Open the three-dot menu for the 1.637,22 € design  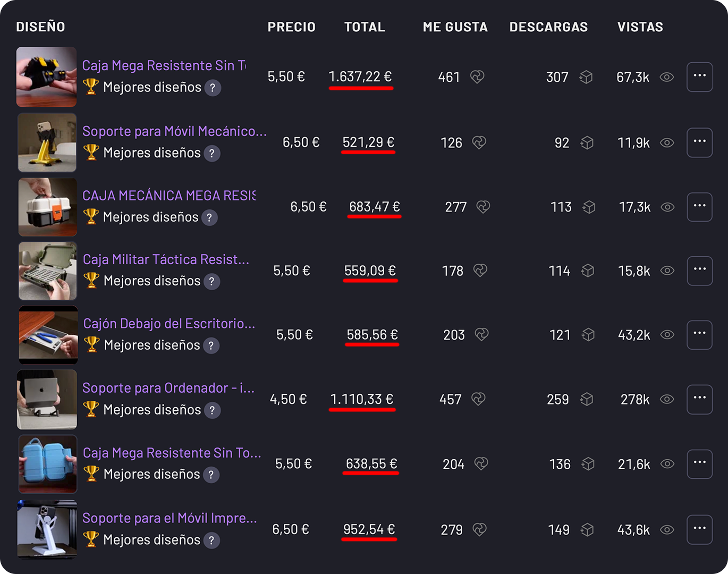click(699, 77)
